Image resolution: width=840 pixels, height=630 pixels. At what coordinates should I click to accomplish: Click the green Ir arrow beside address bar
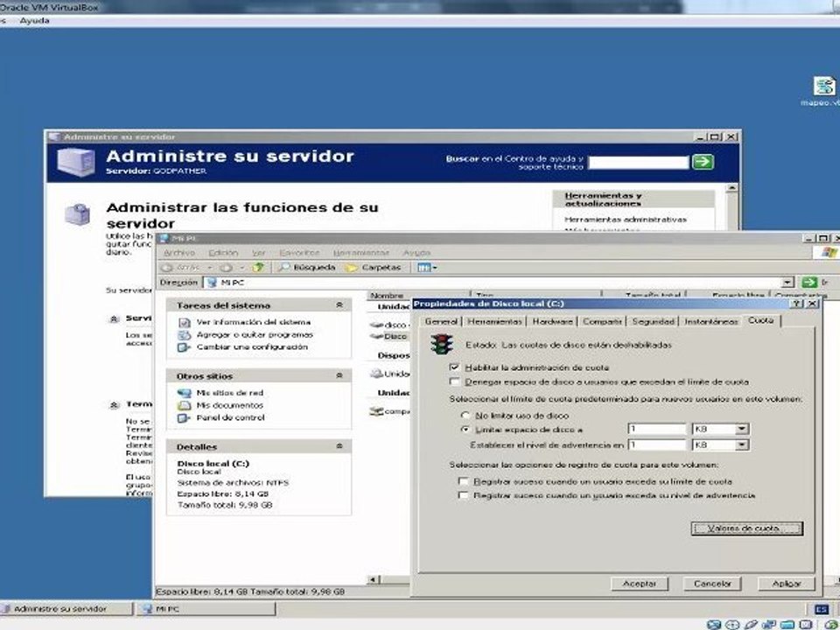coord(809,282)
